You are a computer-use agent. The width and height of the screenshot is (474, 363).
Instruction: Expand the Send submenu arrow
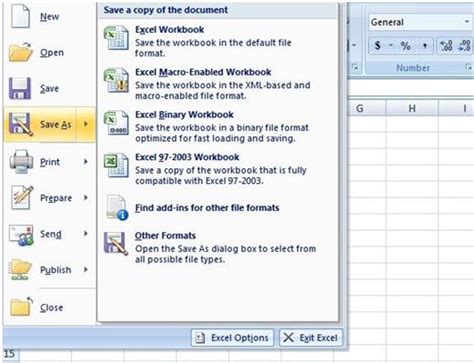pyautogui.click(x=86, y=233)
